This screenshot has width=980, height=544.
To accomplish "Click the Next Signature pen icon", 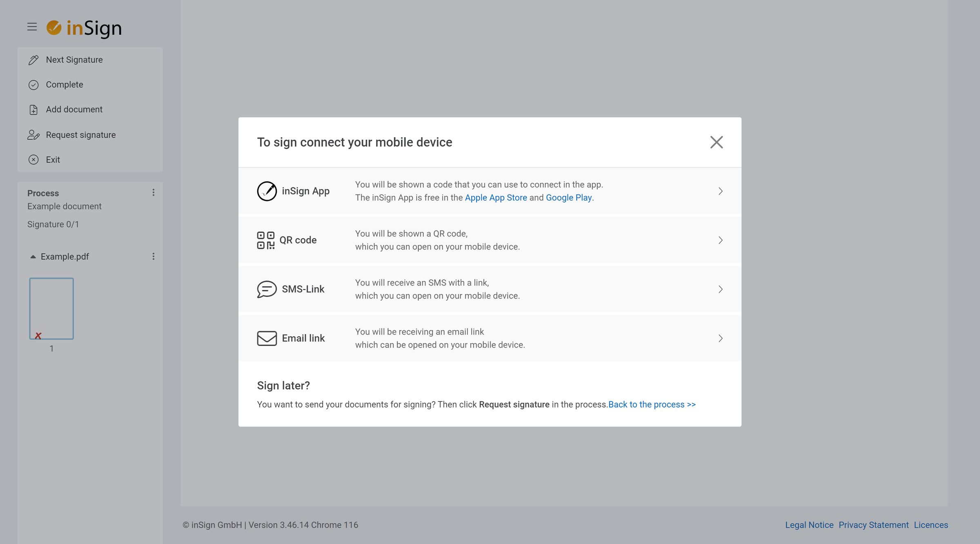I will 33,60.
